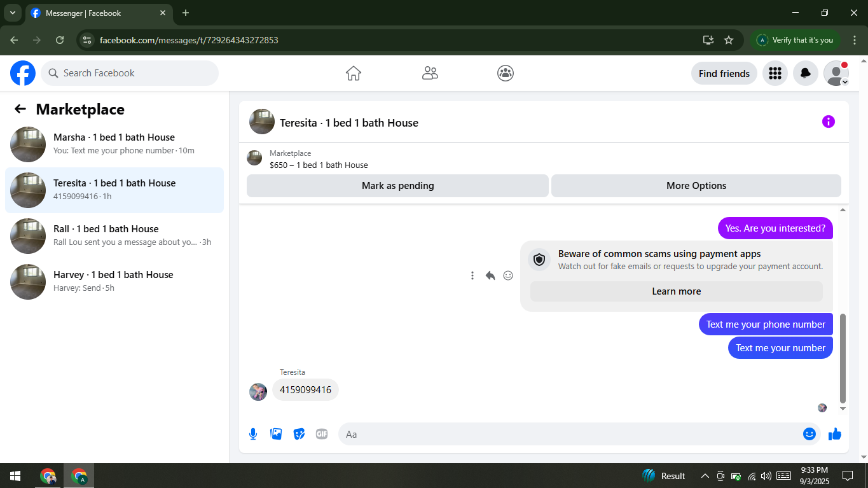The image size is (868, 488).
Task: Click the back arrow beside Marketplace
Action: point(20,109)
